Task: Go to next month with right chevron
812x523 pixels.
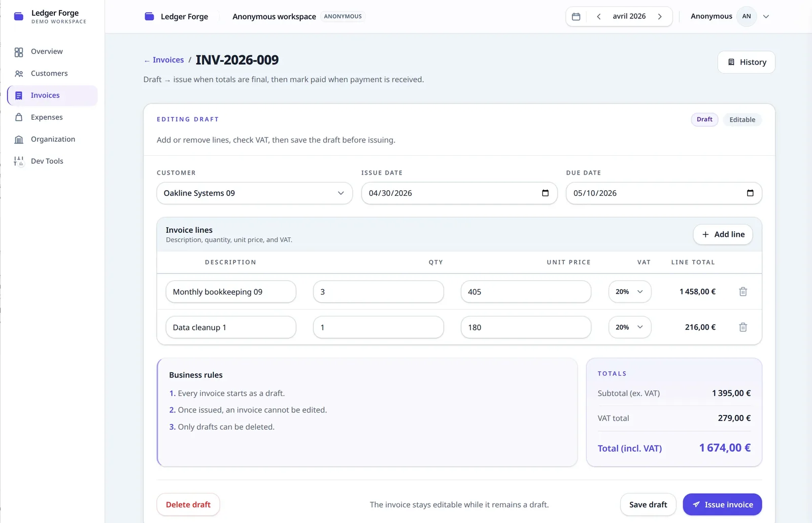Action: tap(660, 17)
